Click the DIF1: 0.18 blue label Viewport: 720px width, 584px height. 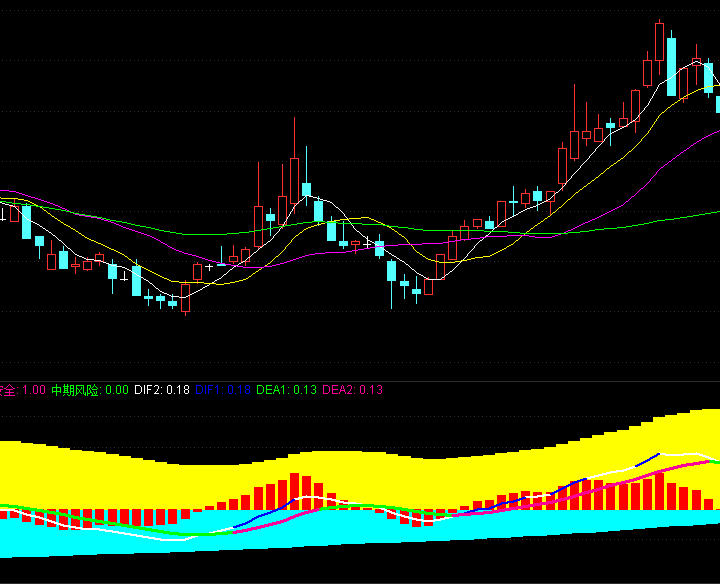[x=223, y=390]
